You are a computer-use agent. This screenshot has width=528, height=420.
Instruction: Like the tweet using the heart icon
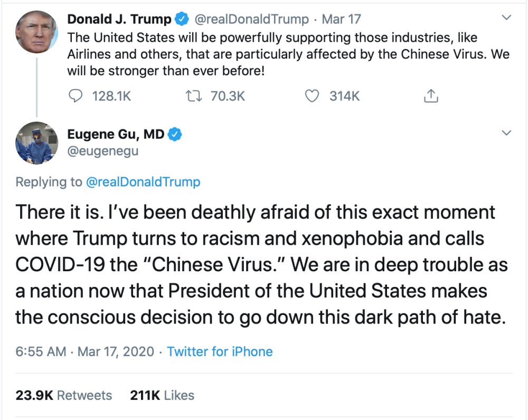coord(313,96)
